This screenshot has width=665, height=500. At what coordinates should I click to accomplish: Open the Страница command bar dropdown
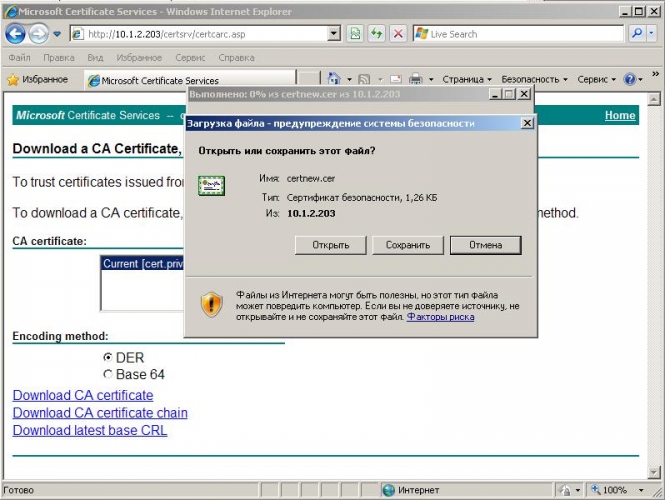pyautogui.click(x=467, y=79)
